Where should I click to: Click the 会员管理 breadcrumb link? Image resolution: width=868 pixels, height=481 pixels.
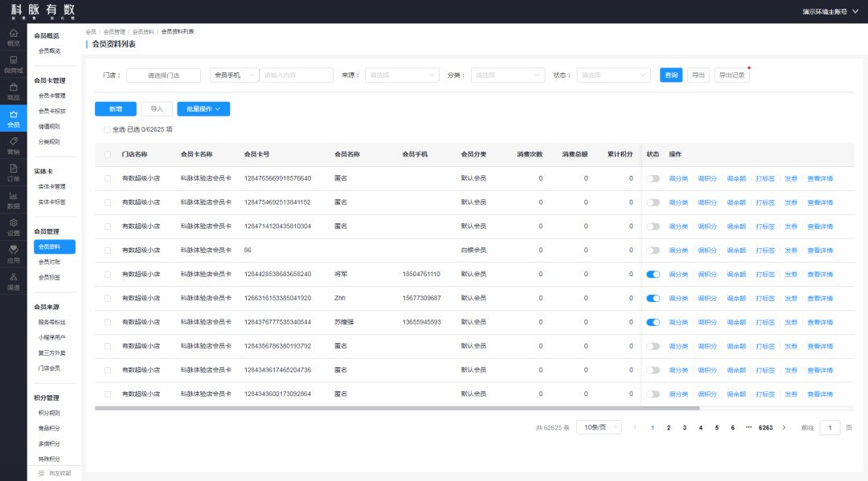tap(114, 32)
